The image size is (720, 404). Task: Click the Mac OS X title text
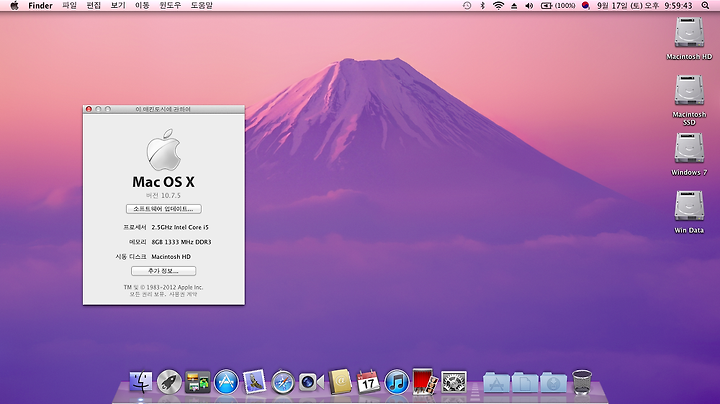(163, 182)
